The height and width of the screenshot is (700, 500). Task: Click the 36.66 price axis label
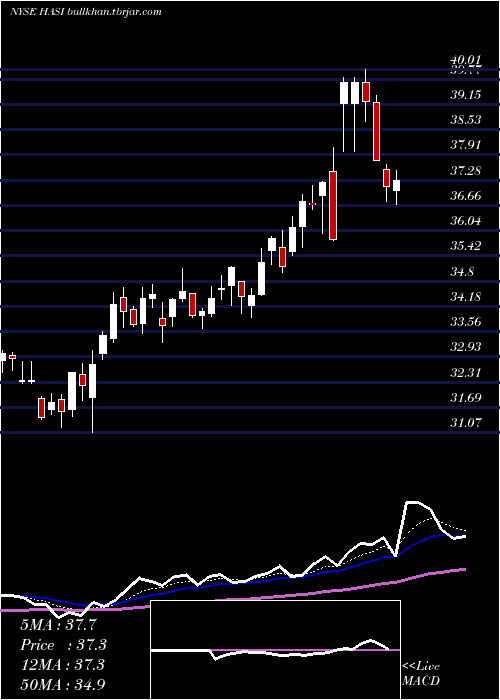pyautogui.click(x=465, y=196)
